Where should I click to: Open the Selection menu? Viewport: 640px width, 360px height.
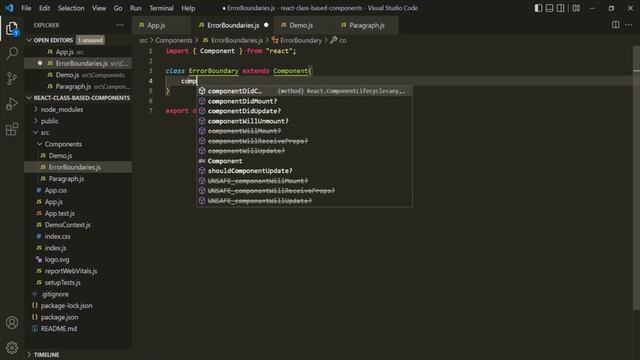(71, 8)
